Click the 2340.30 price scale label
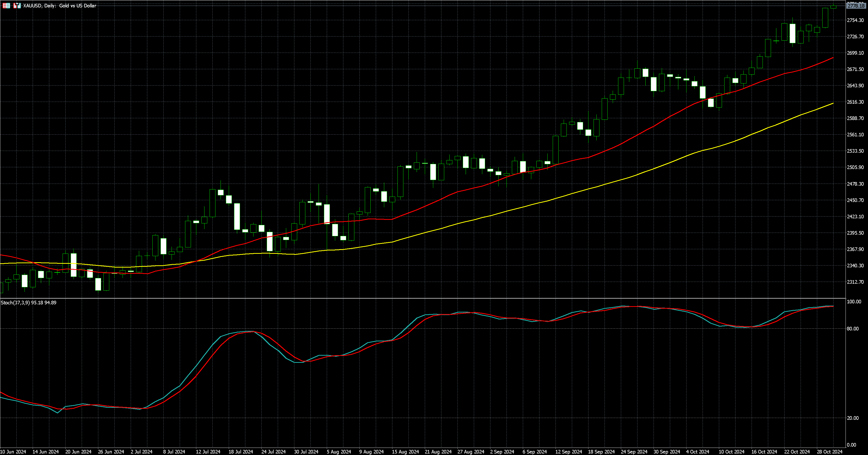The height and width of the screenshot is (455, 868). tap(855, 266)
